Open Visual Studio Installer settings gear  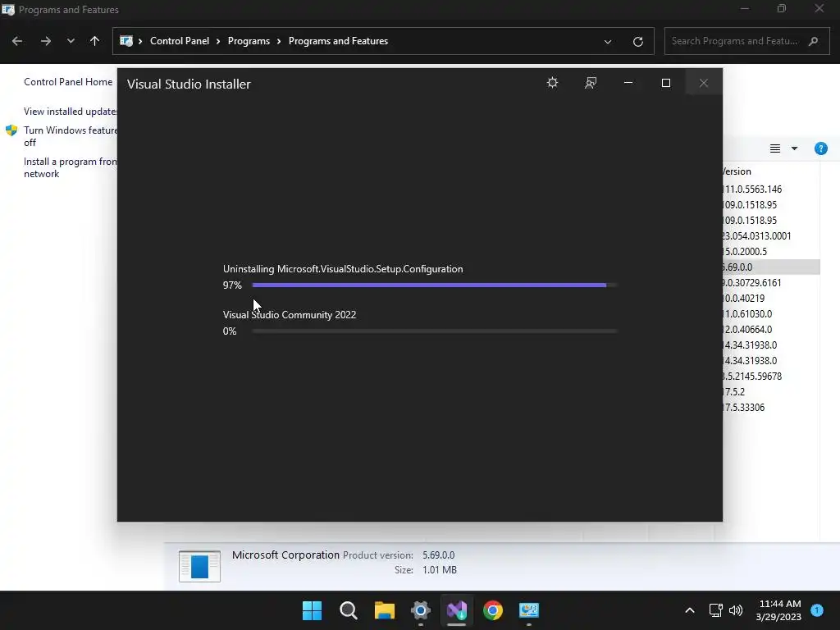click(x=552, y=83)
